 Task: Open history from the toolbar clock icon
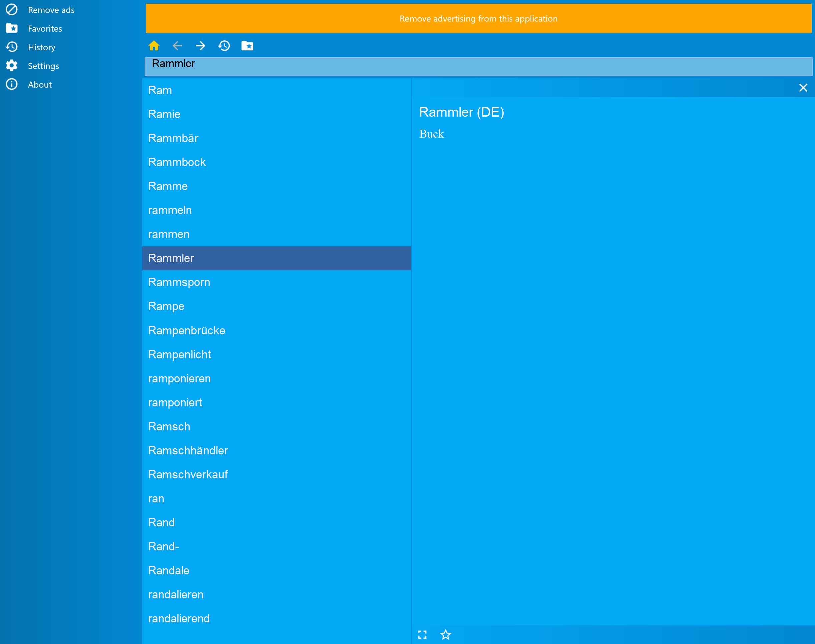pos(224,46)
